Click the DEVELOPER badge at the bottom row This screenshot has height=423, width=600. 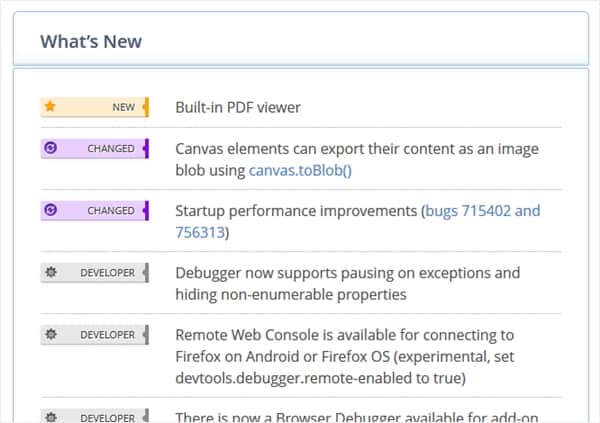click(x=95, y=416)
